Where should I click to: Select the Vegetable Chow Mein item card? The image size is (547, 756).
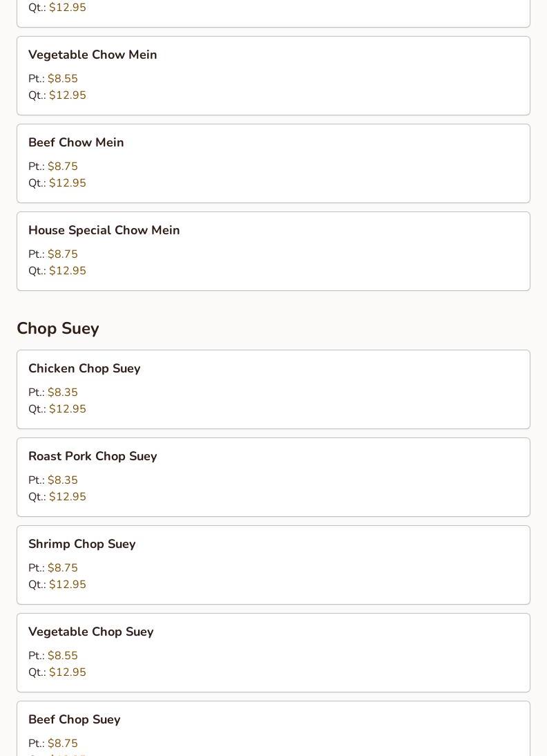pyautogui.click(x=273, y=76)
